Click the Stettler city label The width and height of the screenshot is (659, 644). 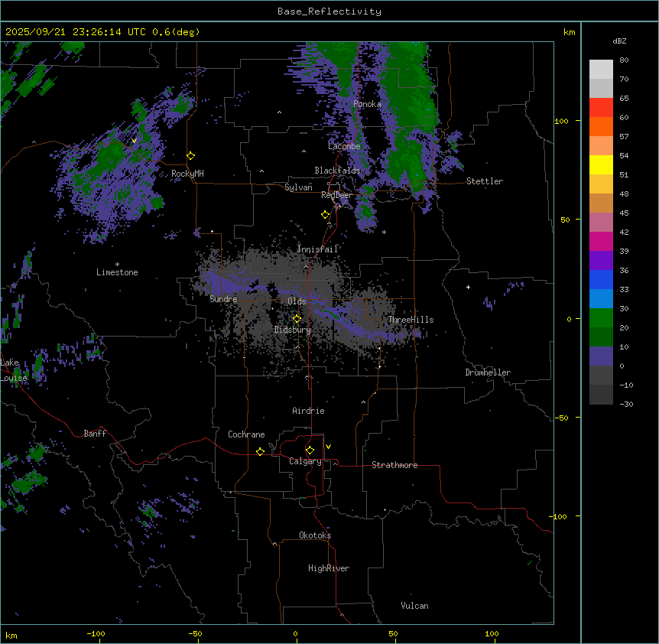(485, 181)
